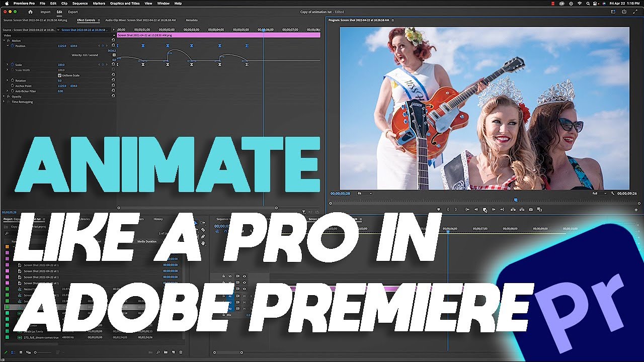This screenshot has width=644, height=362.
Task: Hide track V3 with eye icon
Action: click(x=245, y=276)
